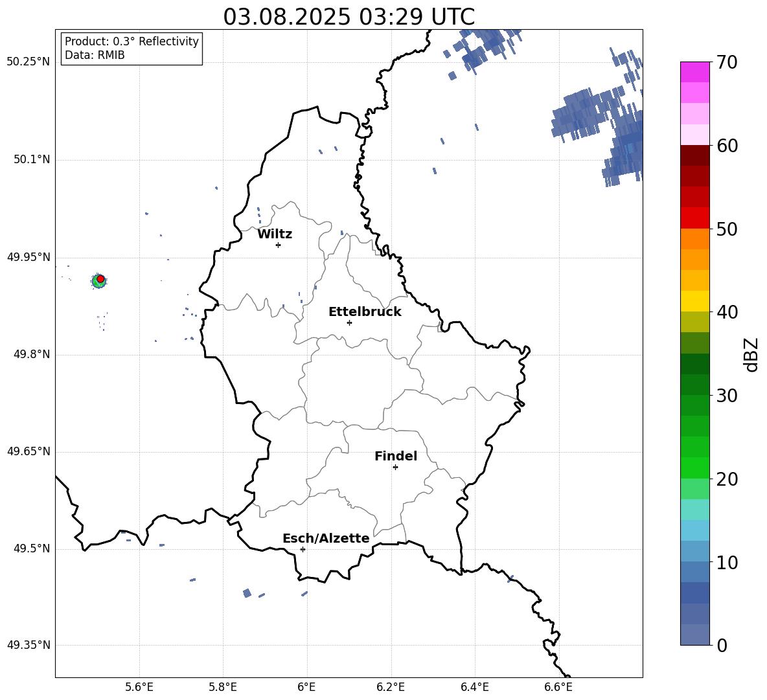The width and height of the screenshot is (767, 700).
Task: Click the red radar echo marker
Action: (x=100, y=279)
